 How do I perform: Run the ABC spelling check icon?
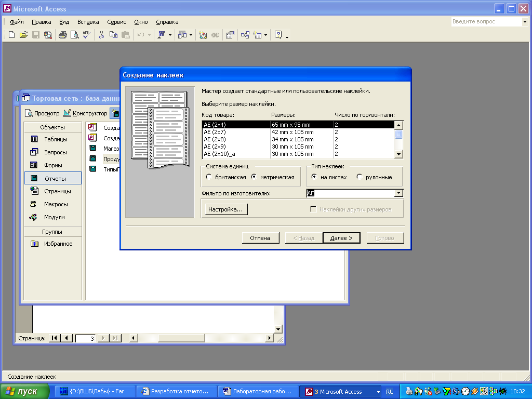tap(87, 35)
